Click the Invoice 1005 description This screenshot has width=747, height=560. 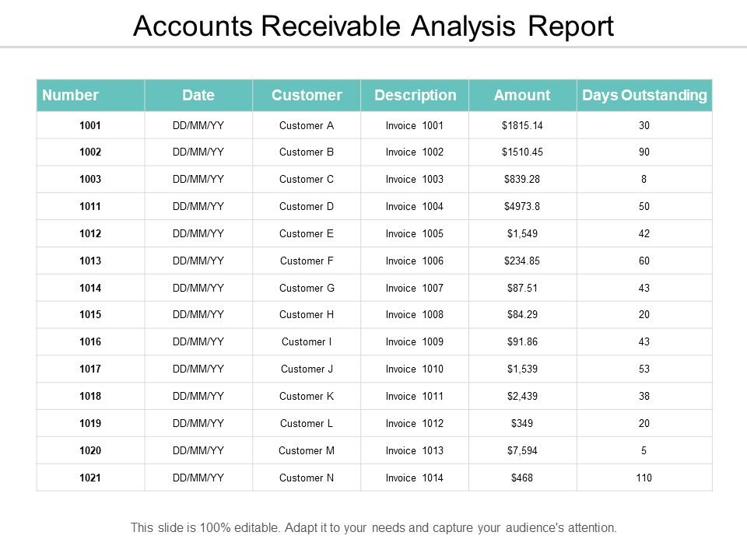[415, 233]
